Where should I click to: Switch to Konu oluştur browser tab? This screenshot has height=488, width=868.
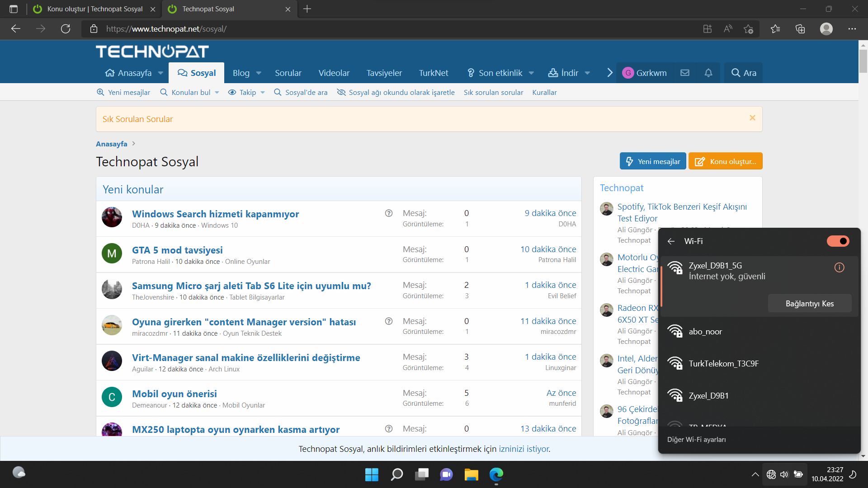pyautogui.click(x=94, y=9)
